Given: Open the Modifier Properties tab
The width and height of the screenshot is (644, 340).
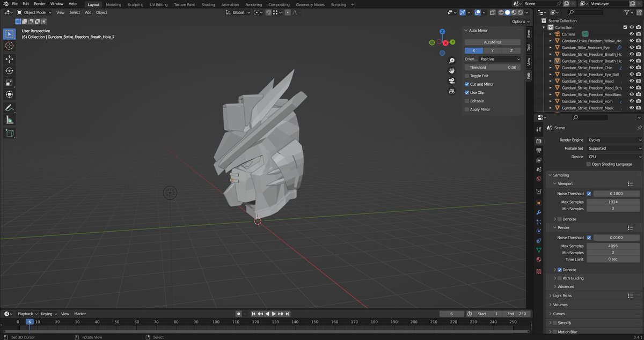Looking at the screenshot, I should click(x=538, y=212).
